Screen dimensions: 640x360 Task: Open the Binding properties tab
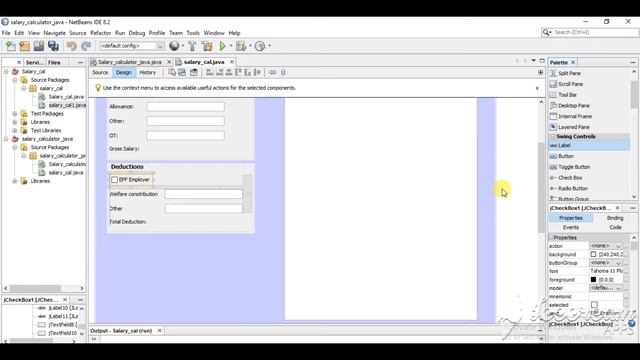[615, 218]
